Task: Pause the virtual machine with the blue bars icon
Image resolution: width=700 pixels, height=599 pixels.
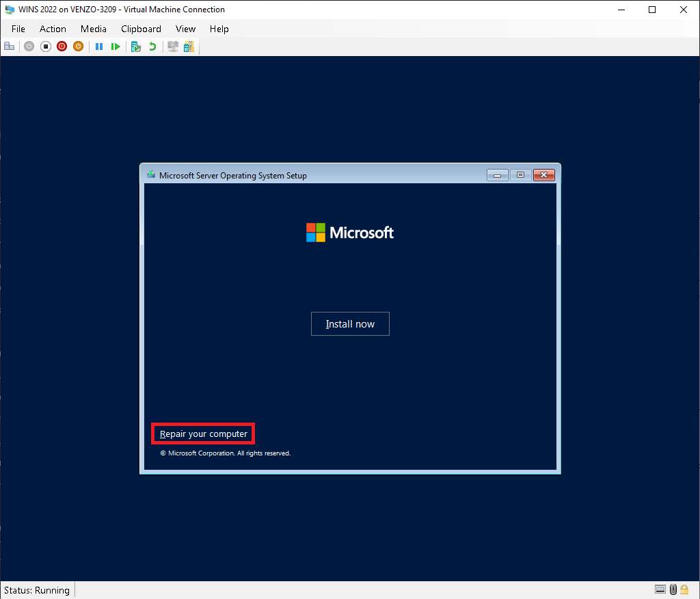Action: coord(99,46)
